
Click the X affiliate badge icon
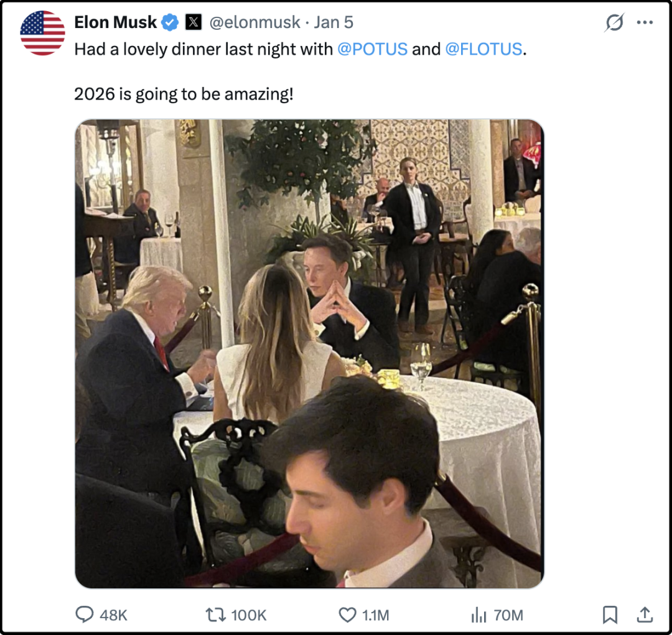(194, 23)
